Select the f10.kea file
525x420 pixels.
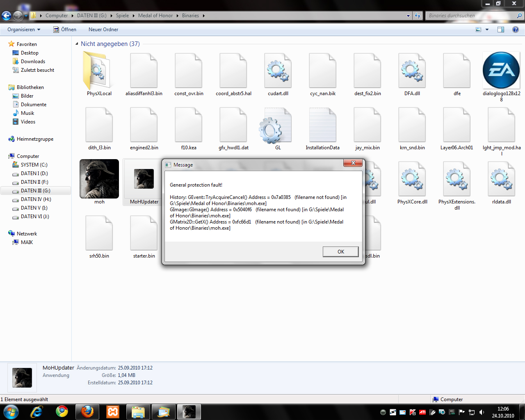189,128
